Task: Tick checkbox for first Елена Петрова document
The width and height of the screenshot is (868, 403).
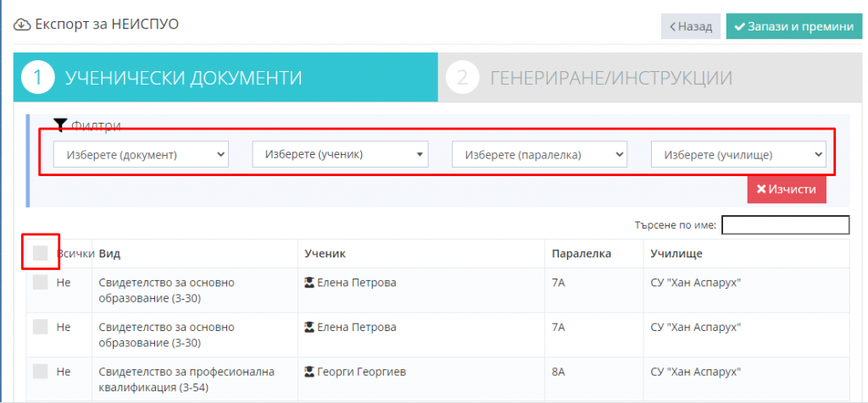Action: (x=41, y=282)
